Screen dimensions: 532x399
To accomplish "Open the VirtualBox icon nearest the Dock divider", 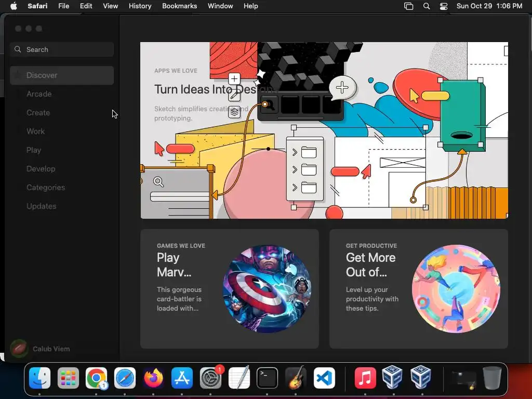I will [x=421, y=378].
